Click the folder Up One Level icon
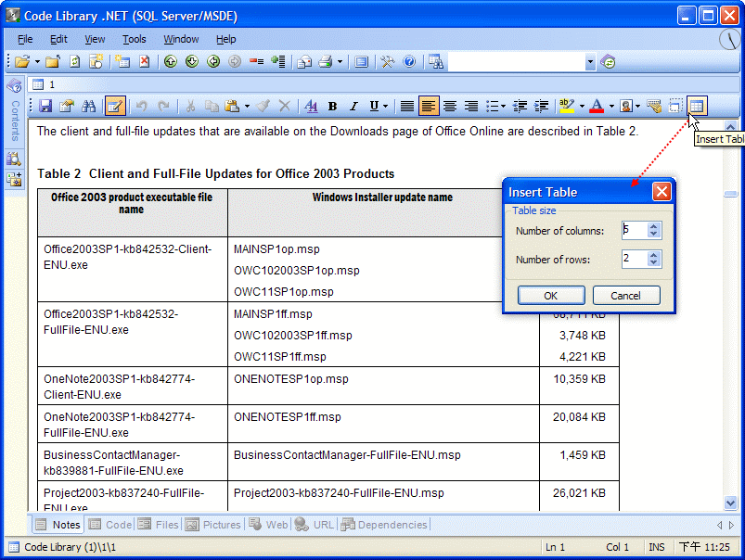Image resolution: width=745 pixels, height=560 pixels. click(53, 62)
